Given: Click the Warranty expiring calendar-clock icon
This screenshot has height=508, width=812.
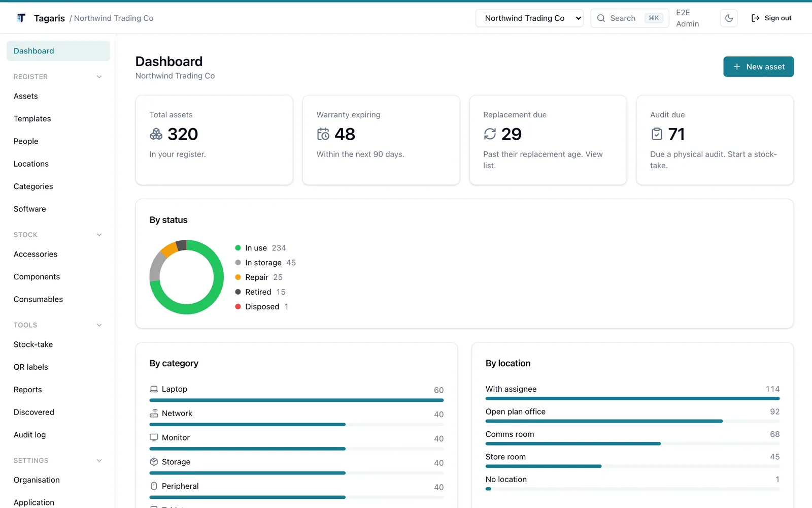Looking at the screenshot, I should [x=323, y=134].
